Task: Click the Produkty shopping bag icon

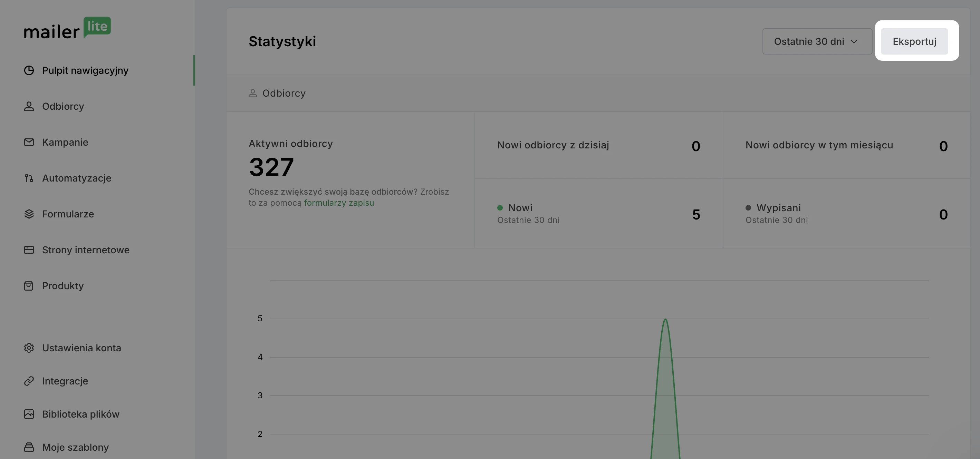Action: pyautogui.click(x=29, y=286)
